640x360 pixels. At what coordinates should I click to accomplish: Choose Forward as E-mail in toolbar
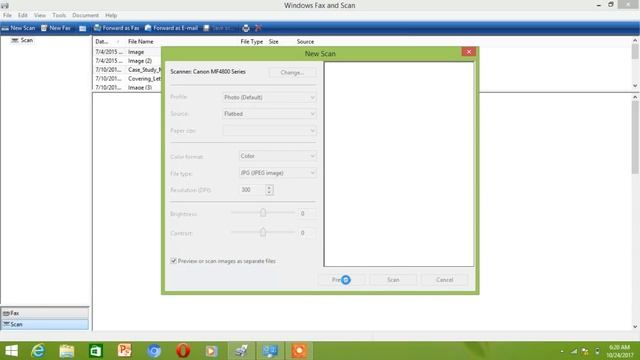click(x=171, y=28)
